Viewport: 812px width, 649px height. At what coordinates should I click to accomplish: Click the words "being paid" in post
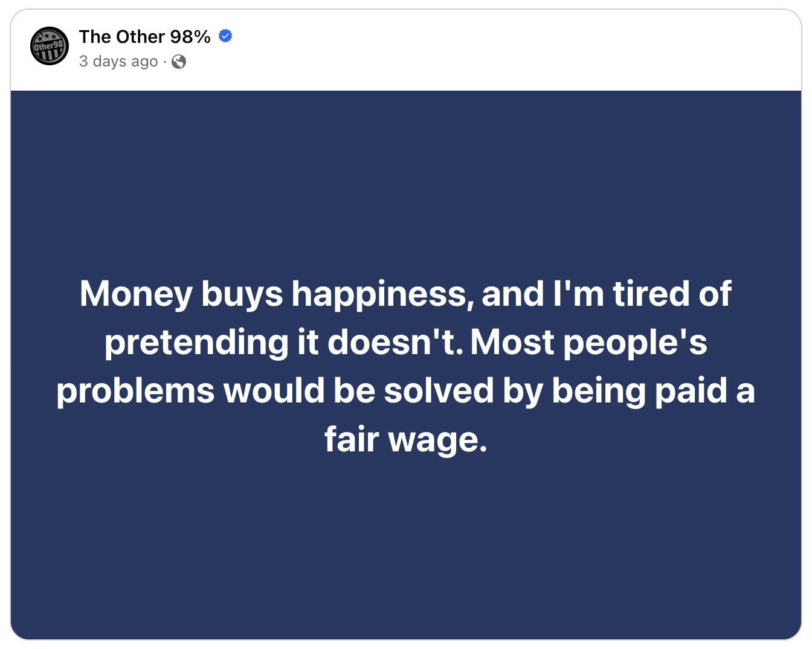639,391
